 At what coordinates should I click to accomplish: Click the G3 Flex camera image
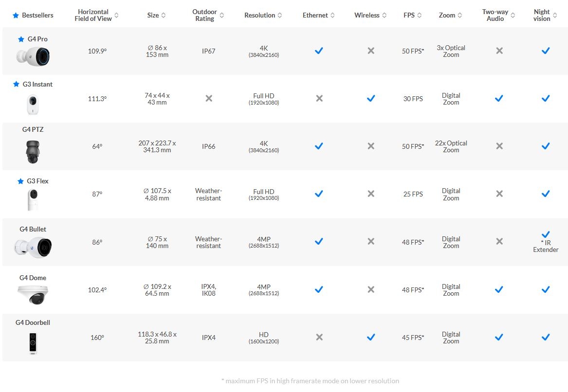33,200
